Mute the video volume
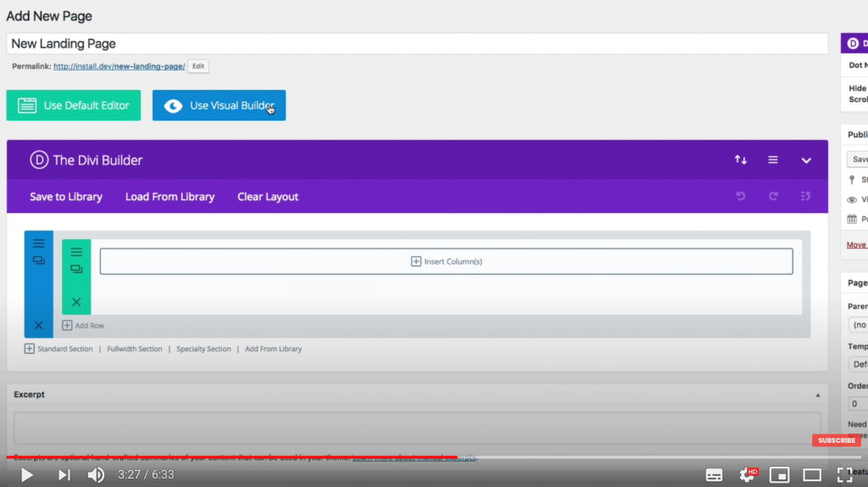Viewport: 868px width, 487px height. pos(96,475)
